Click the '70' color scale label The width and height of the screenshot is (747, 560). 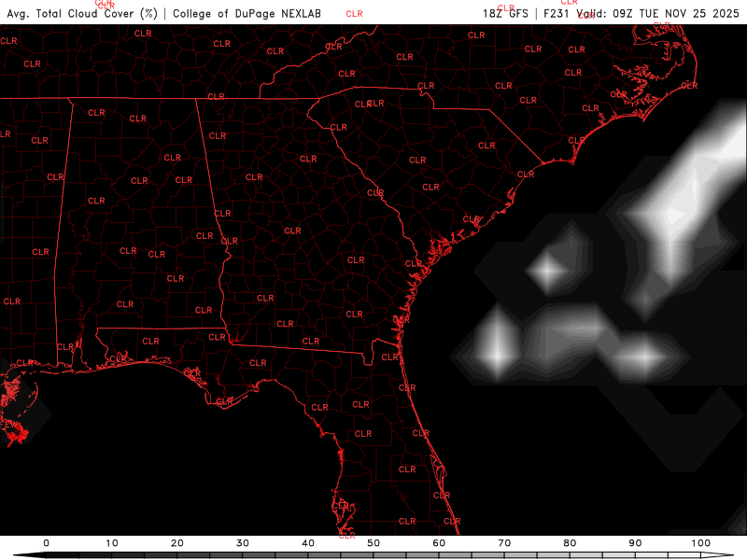click(x=504, y=543)
